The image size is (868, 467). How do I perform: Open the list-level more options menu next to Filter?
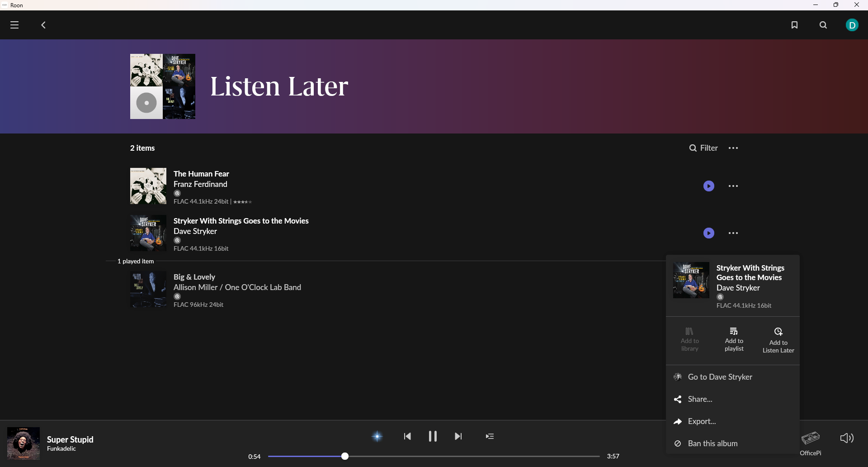[733, 148]
